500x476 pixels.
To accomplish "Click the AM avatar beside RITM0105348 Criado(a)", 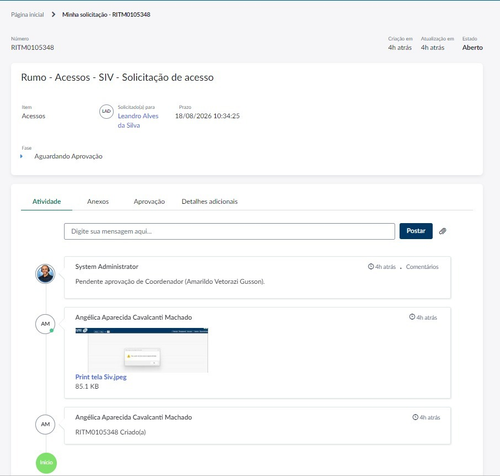I will 45,424.
